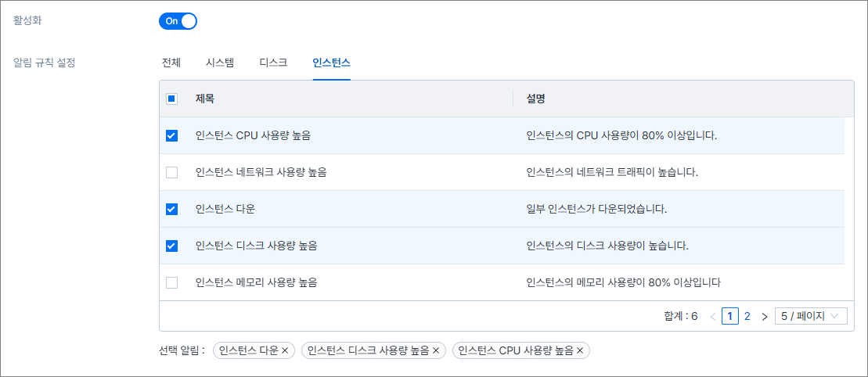The width and height of the screenshot is (868, 377).
Task: Check 인스턴스 네트워크 사용량 높음 checkbox
Action: [172, 172]
